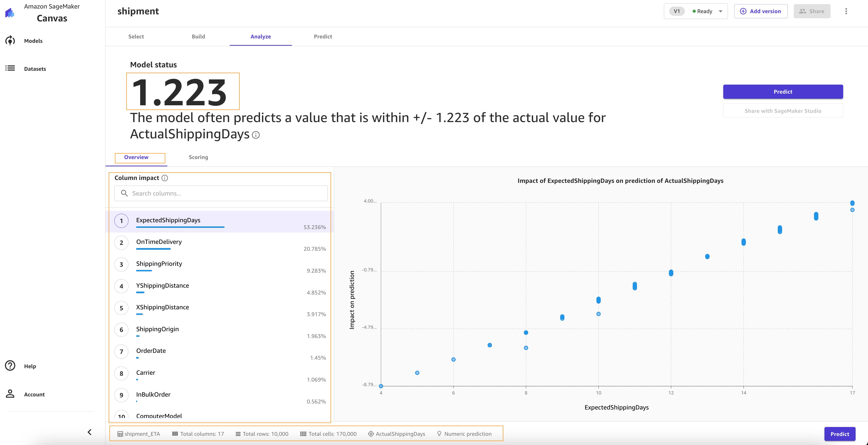Select OnTimeDelivery in column impact list
868x445 pixels.
pos(159,242)
